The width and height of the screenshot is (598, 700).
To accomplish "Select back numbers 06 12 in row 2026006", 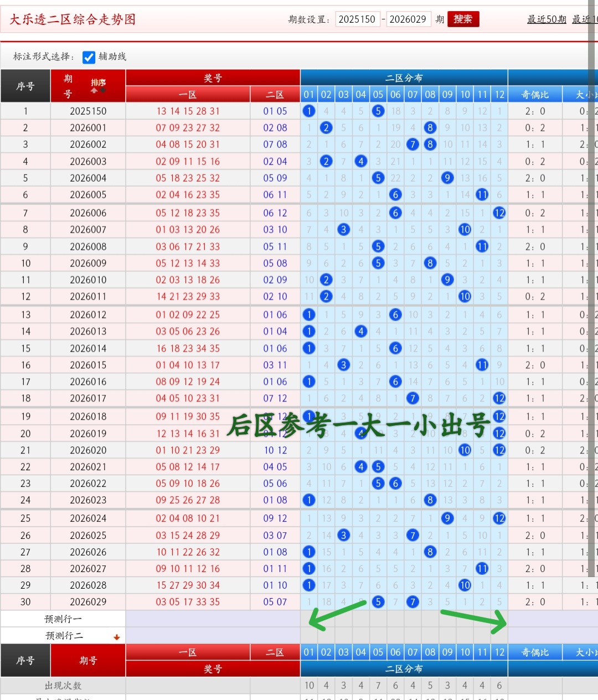I will coord(275,213).
